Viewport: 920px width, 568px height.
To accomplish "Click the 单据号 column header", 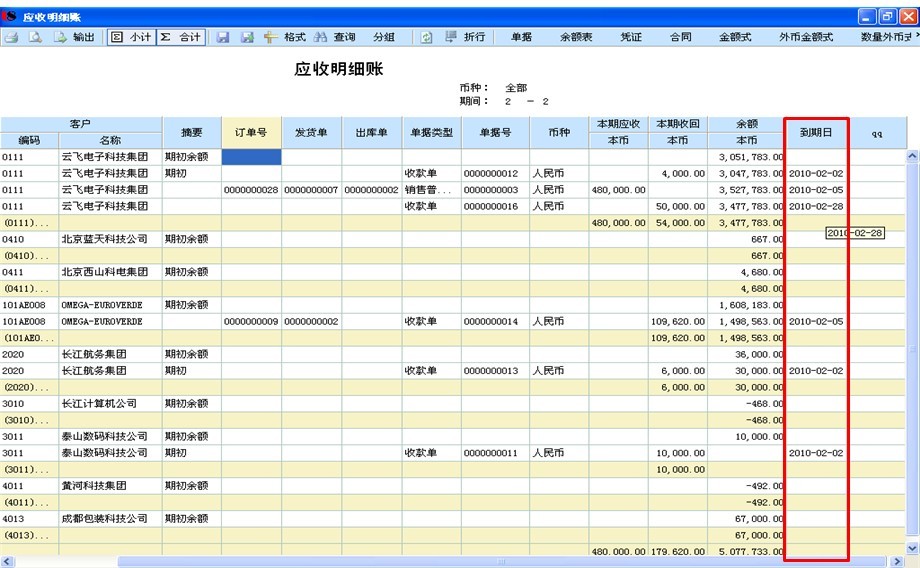I will point(495,133).
